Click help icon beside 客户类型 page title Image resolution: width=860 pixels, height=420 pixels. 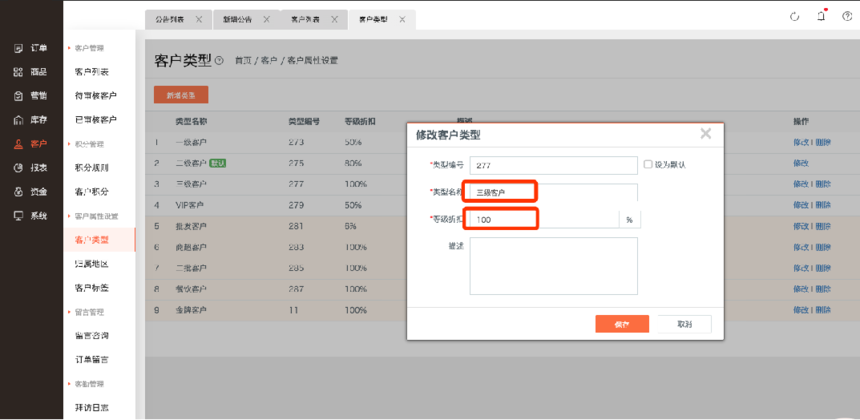pyautogui.click(x=220, y=61)
